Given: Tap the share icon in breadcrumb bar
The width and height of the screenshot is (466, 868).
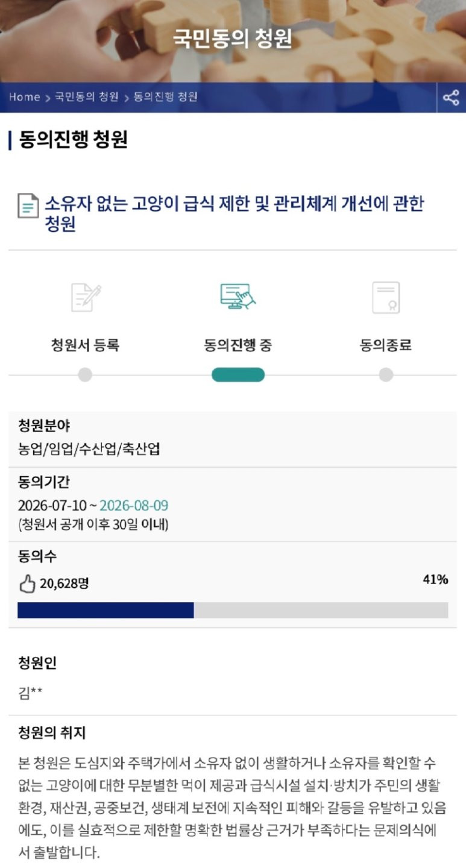Looking at the screenshot, I should 451,98.
